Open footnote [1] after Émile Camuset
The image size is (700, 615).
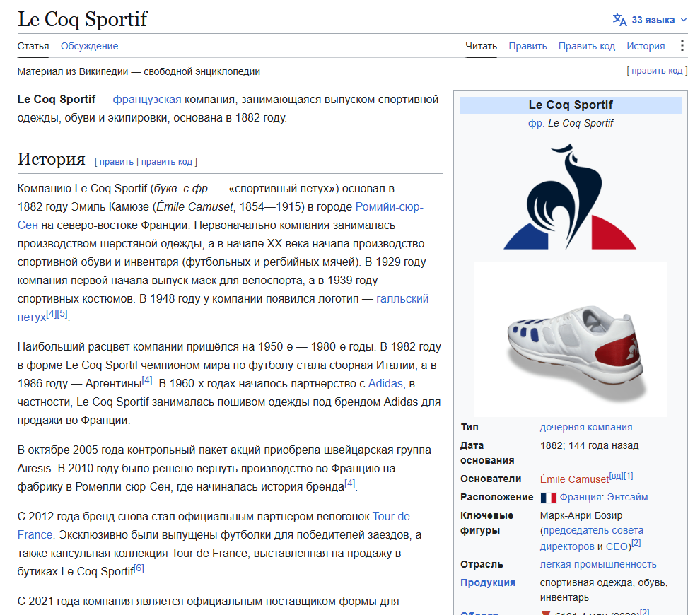tap(629, 476)
